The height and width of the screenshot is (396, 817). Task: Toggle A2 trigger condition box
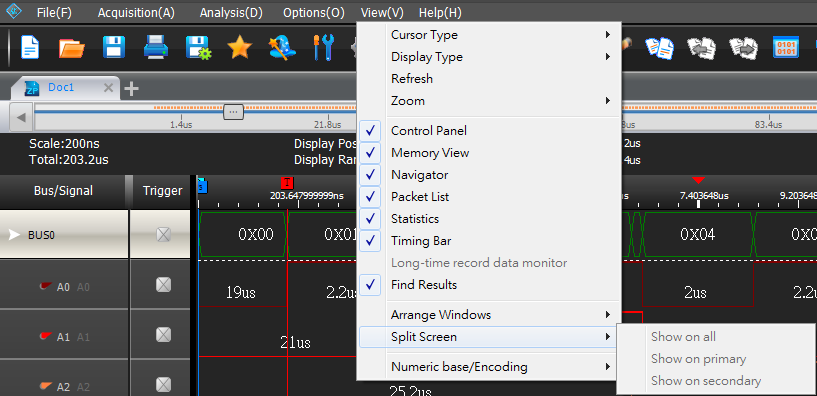[x=164, y=385]
